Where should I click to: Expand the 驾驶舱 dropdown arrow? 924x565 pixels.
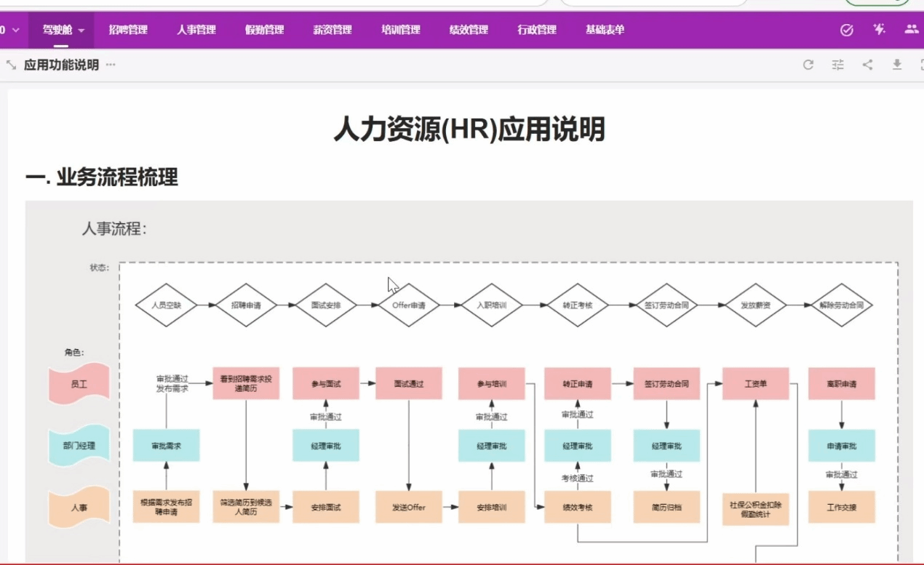pos(81,31)
